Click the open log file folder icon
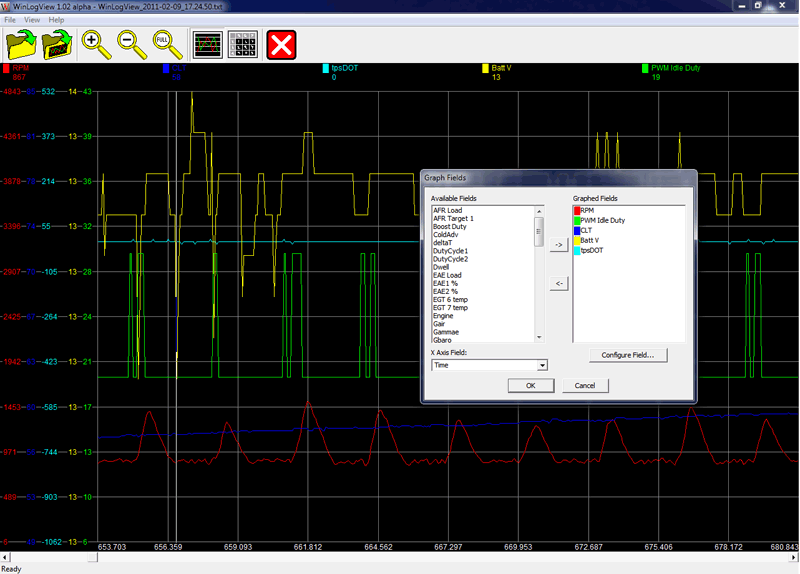The width and height of the screenshot is (800, 574). pyautogui.click(x=20, y=45)
